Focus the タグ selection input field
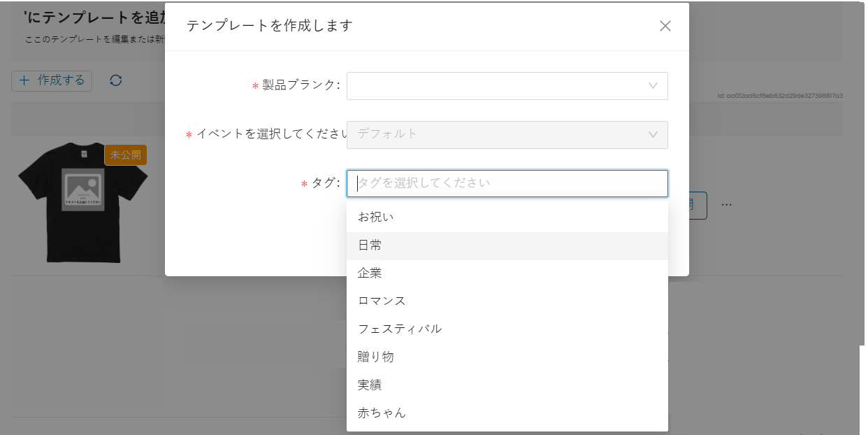The image size is (868, 435). coord(507,183)
